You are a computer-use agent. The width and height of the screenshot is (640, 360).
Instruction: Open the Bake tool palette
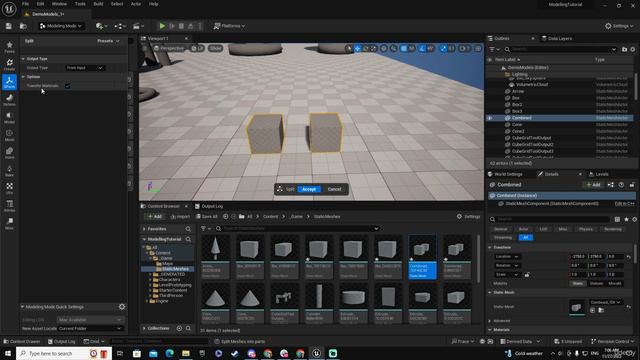[x=9, y=171]
